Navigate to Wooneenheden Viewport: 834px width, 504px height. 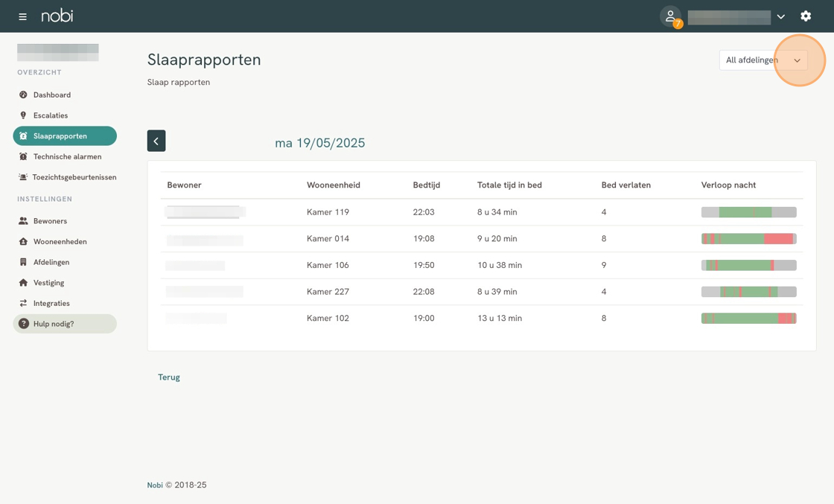click(x=60, y=241)
